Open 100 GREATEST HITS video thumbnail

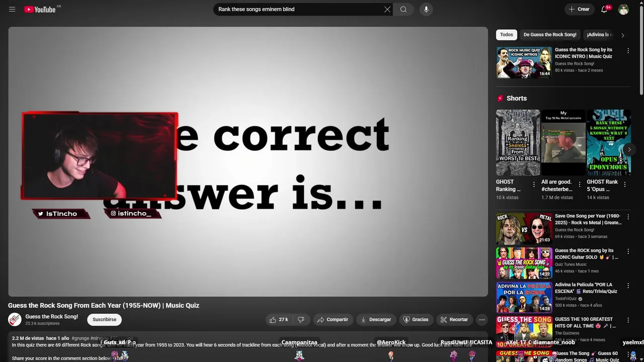coord(524,331)
